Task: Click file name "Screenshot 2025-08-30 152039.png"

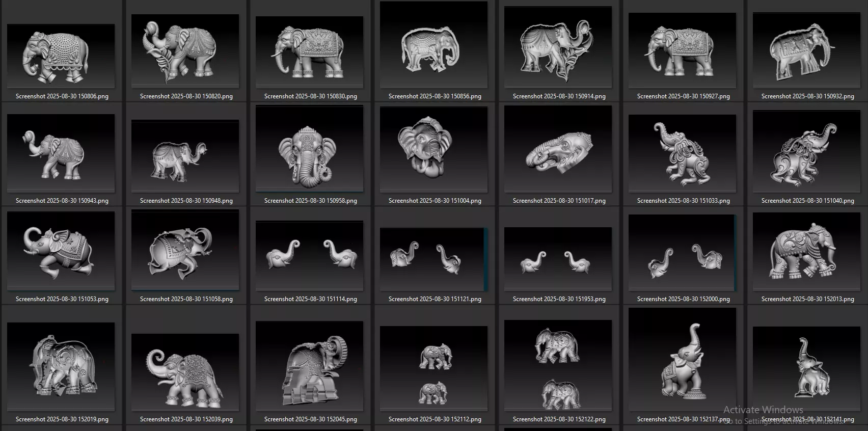Action: pyautogui.click(x=186, y=419)
